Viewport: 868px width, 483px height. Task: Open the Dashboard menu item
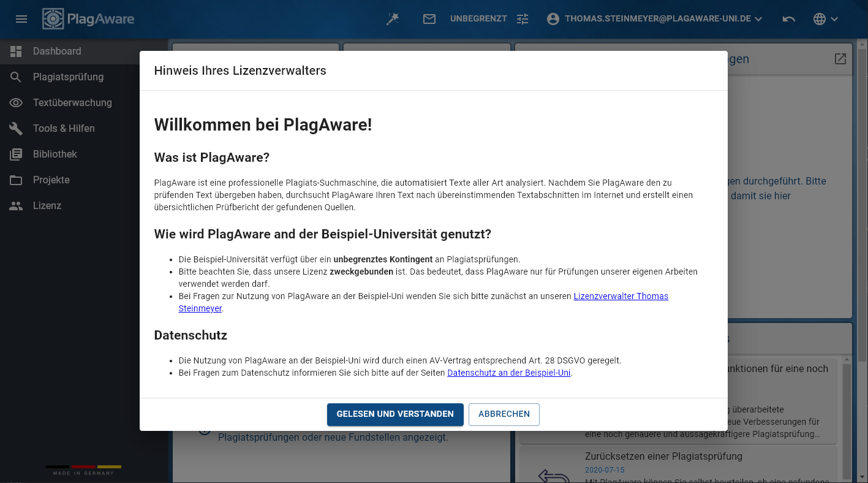tap(84, 51)
